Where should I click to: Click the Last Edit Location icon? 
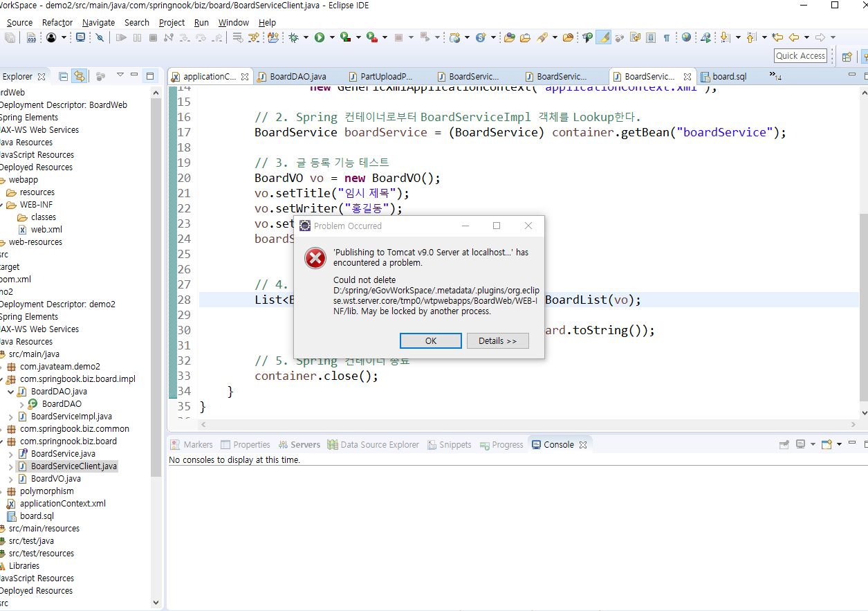(777, 37)
